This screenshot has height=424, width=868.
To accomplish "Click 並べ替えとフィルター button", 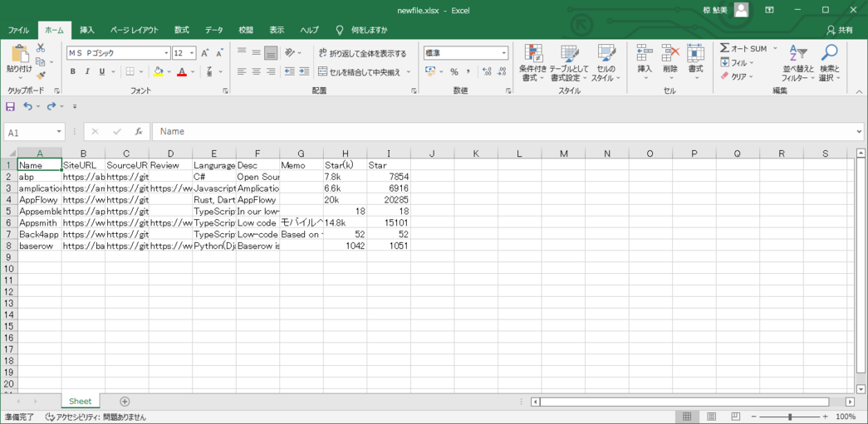I will [x=797, y=62].
